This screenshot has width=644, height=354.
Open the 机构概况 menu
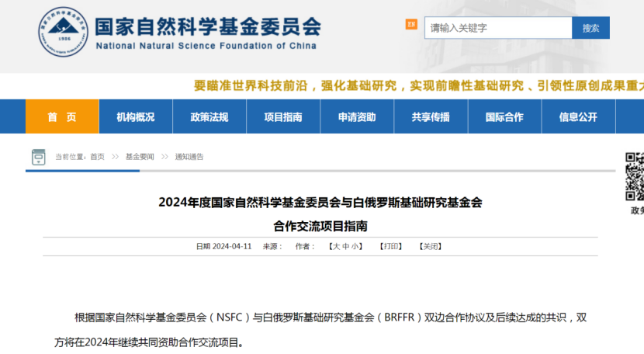(136, 117)
